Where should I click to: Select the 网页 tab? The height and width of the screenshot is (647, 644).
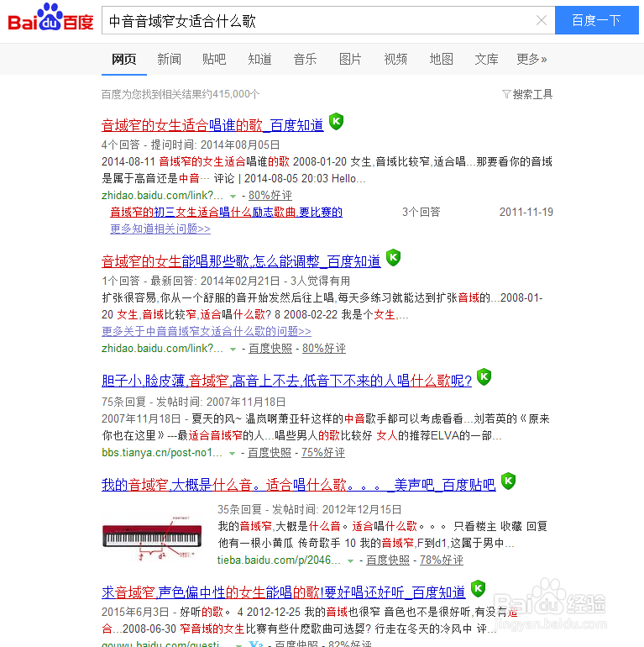(123, 60)
